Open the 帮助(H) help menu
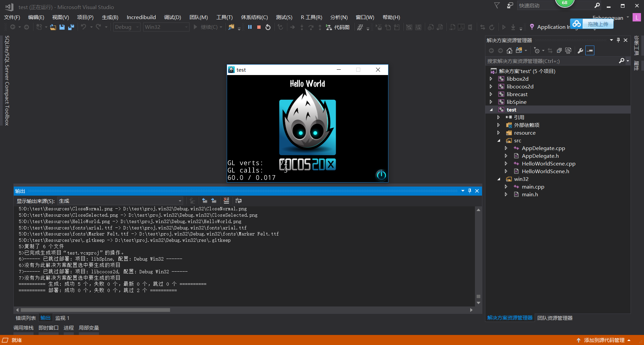This screenshot has width=644, height=345. point(391,17)
